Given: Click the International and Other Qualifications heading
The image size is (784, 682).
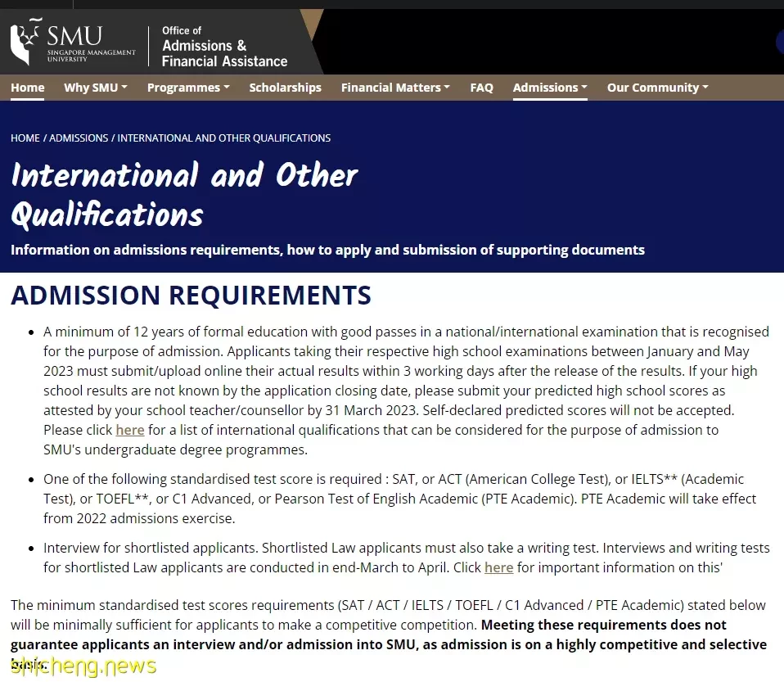Looking at the screenshot, I should [x=184, y=195].
